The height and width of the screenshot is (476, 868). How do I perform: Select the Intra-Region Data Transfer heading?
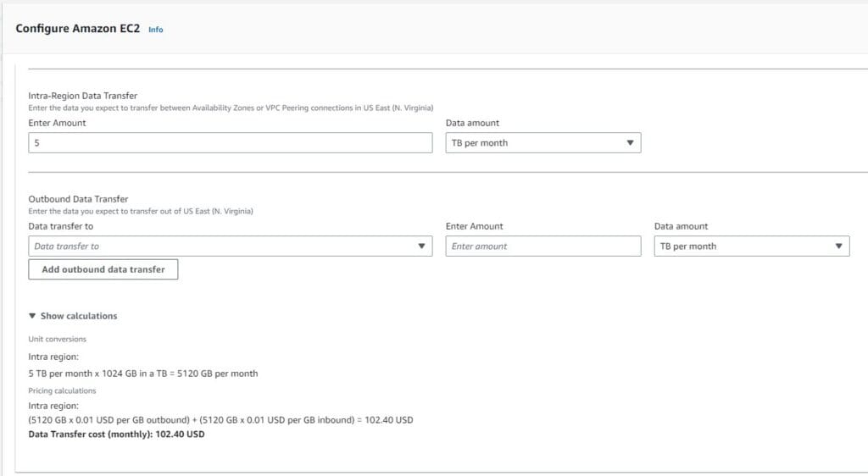tap(82, 96)
